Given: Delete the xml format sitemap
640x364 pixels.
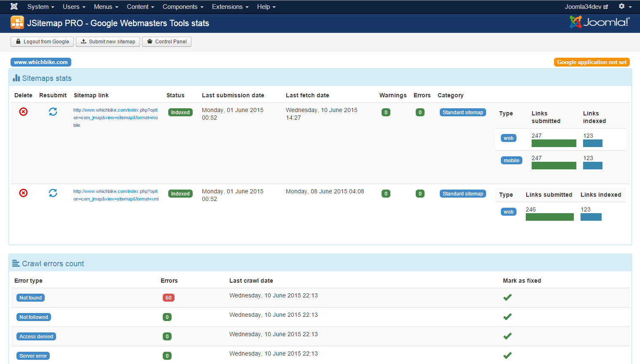Looking at the screenshot, I should click(x=24, y=193).
